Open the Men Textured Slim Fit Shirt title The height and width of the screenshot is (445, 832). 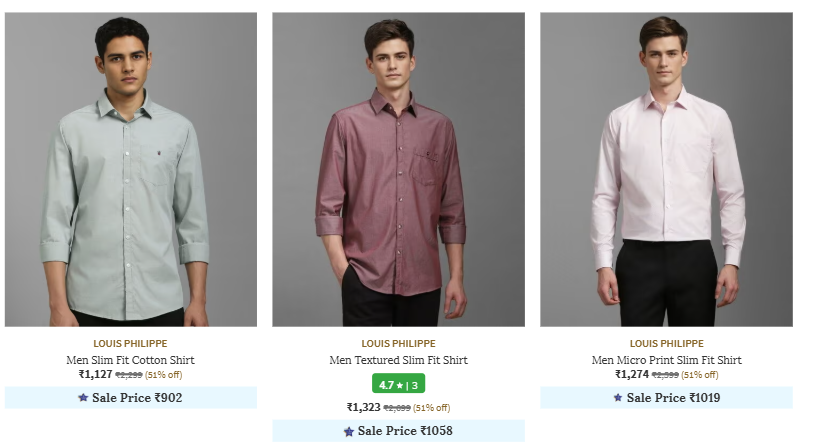point(398,360)
